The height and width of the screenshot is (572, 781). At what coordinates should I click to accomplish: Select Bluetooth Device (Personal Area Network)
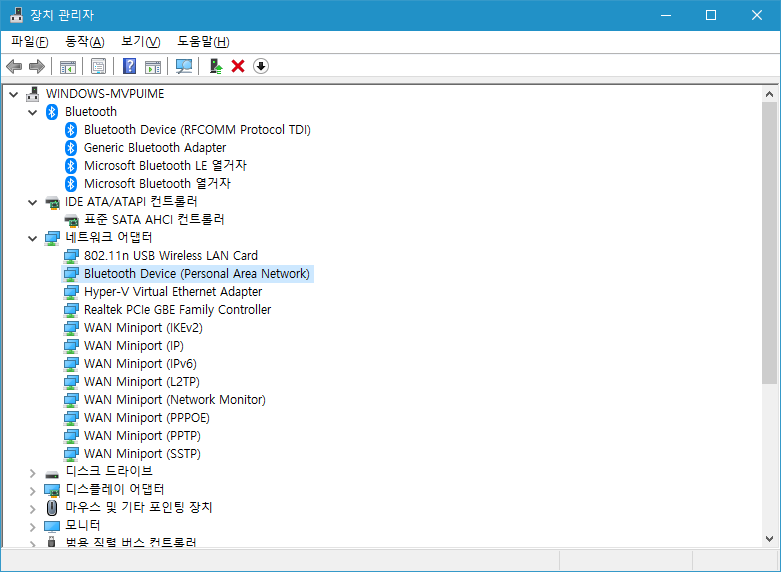[197, 274]
